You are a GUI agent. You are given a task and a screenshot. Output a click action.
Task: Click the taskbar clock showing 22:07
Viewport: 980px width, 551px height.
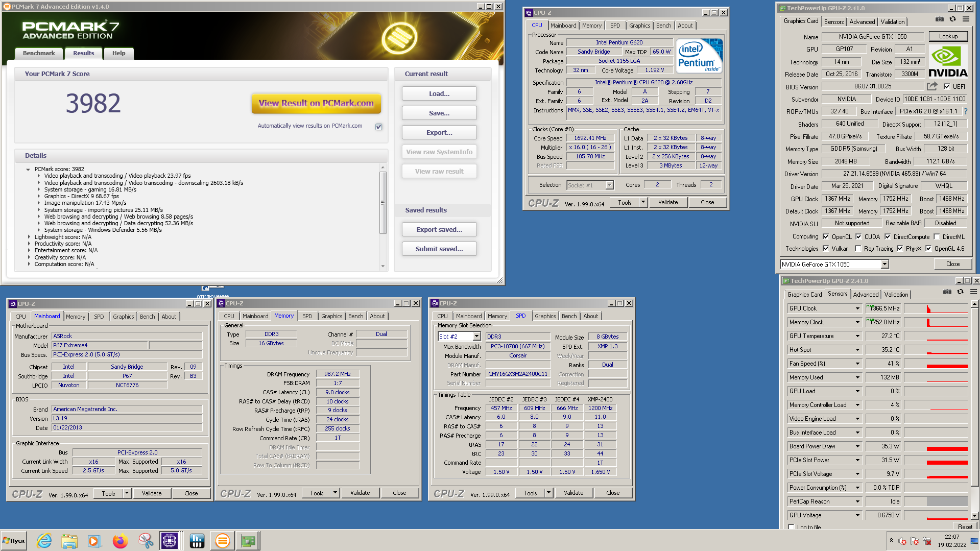tap(951, 537)
